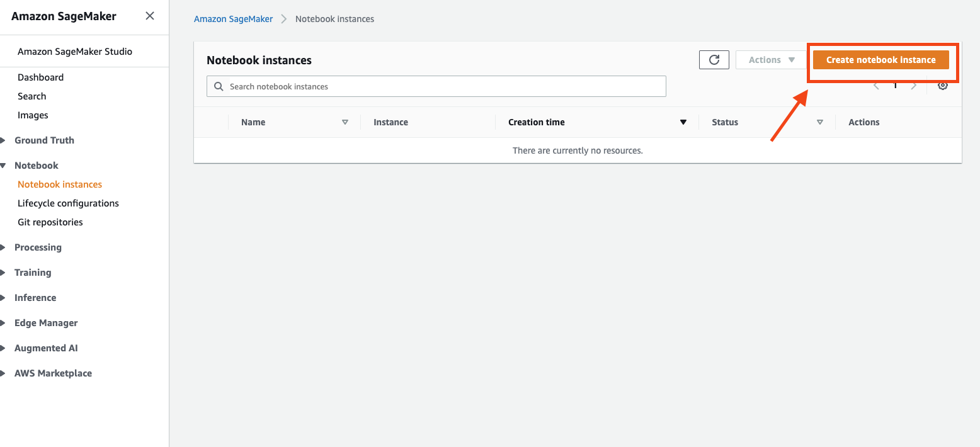Viewport: 980px width, 447px height.
Task: Click the Creation time column header
Action: pyautogui.click(x=537, y=122)
